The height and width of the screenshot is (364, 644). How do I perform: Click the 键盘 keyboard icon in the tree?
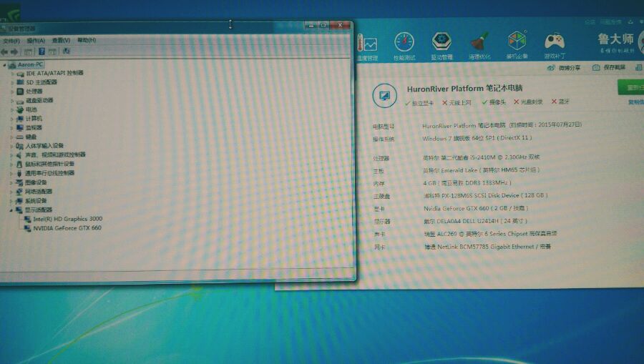coord(20,137)
